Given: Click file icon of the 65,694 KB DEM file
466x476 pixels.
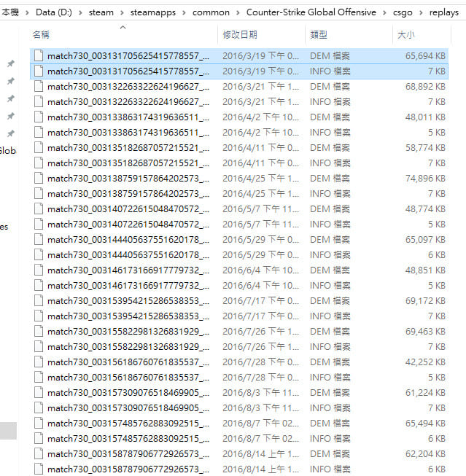Looking at the screenshot, I should coord(39,56).
